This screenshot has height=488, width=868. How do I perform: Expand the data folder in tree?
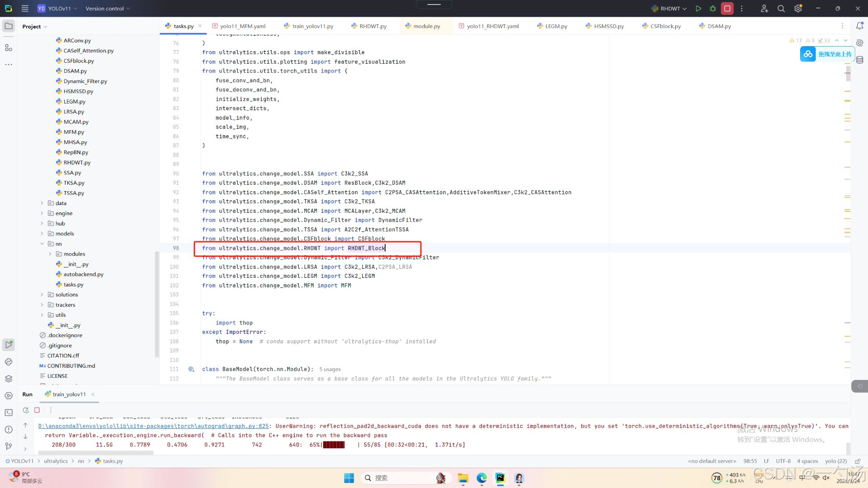click(42, 203)
